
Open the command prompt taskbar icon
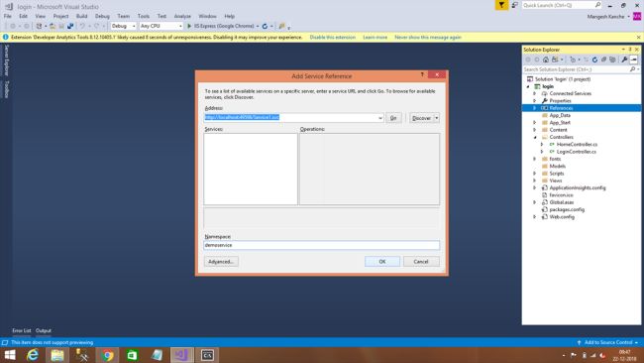(x=207, y=355)
